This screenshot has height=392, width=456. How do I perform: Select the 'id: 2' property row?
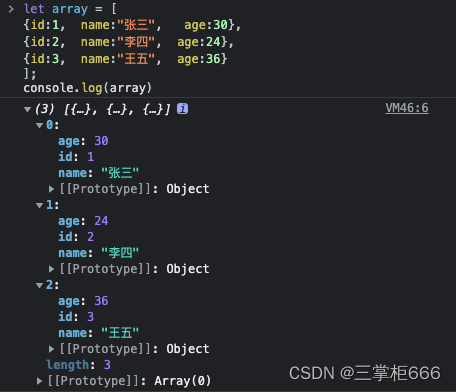pos(76,237)
